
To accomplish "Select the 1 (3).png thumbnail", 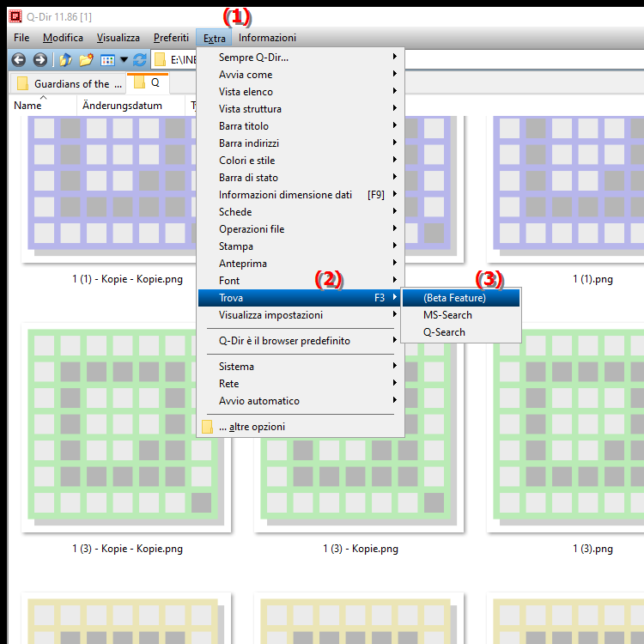I will click(x=565, y=428).
